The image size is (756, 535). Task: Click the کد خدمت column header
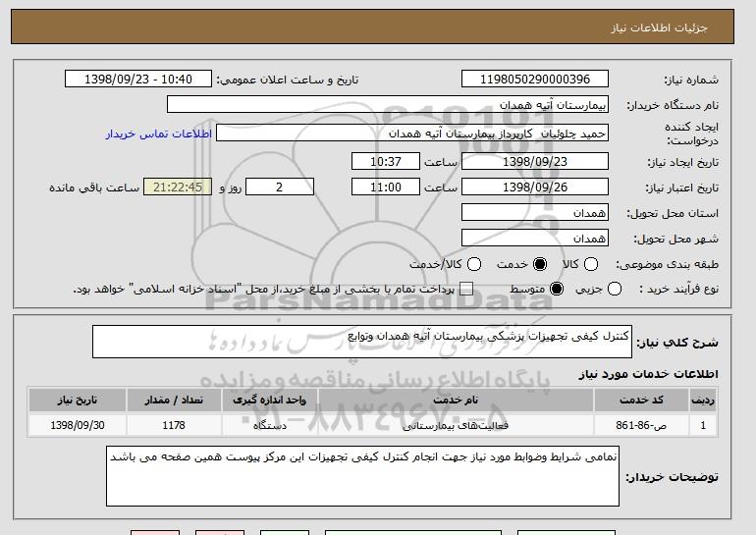pos(641,401)
